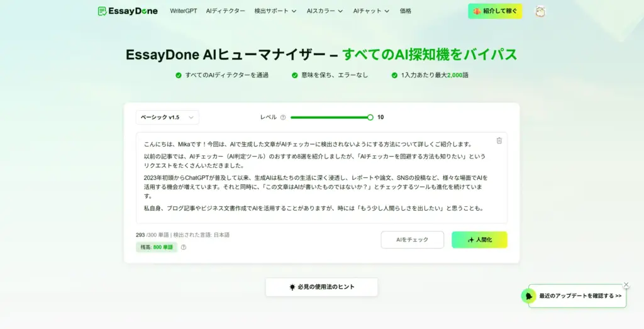Close the update notification popup
Screen dimensions: 644x329
click(626, 284)
